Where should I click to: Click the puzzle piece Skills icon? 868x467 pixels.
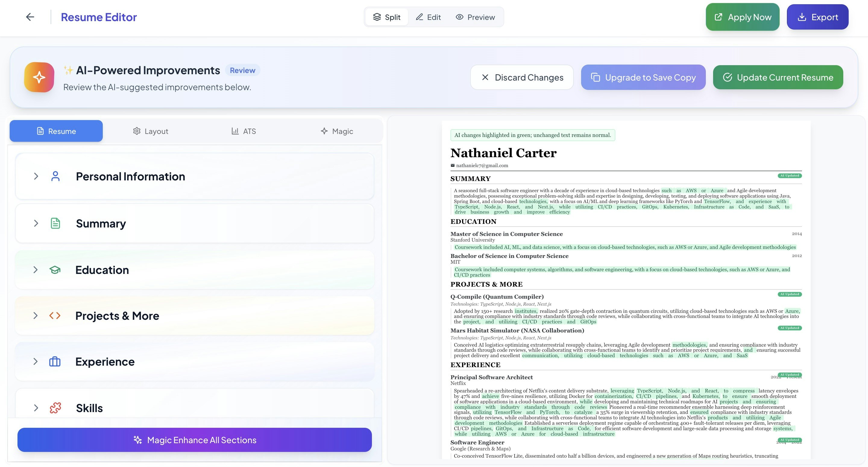point(55,408)
